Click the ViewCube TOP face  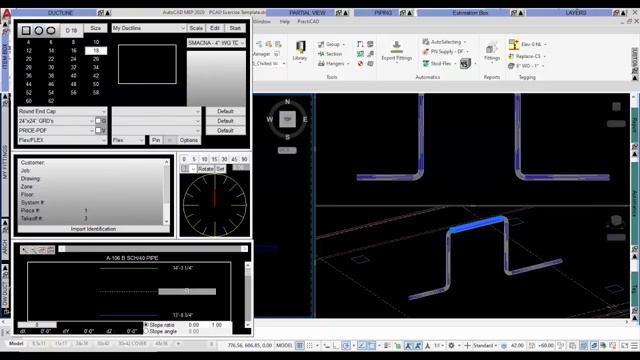287,119
